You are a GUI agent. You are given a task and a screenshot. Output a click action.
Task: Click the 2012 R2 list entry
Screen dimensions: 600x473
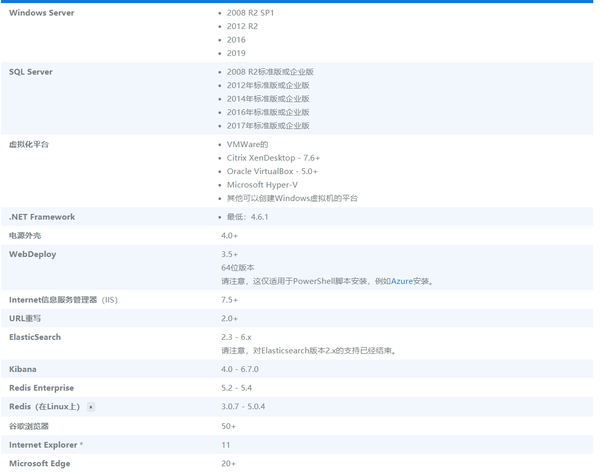242,26
